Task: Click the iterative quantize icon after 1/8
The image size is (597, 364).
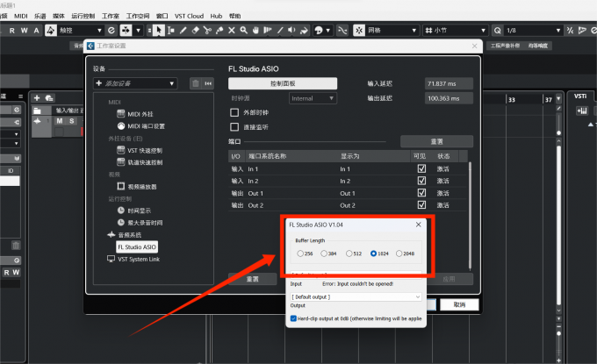Action: [570, 30]
